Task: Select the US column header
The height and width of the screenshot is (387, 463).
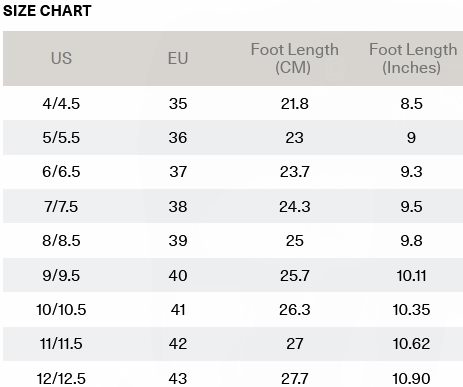Action: [x=61, y=58]
